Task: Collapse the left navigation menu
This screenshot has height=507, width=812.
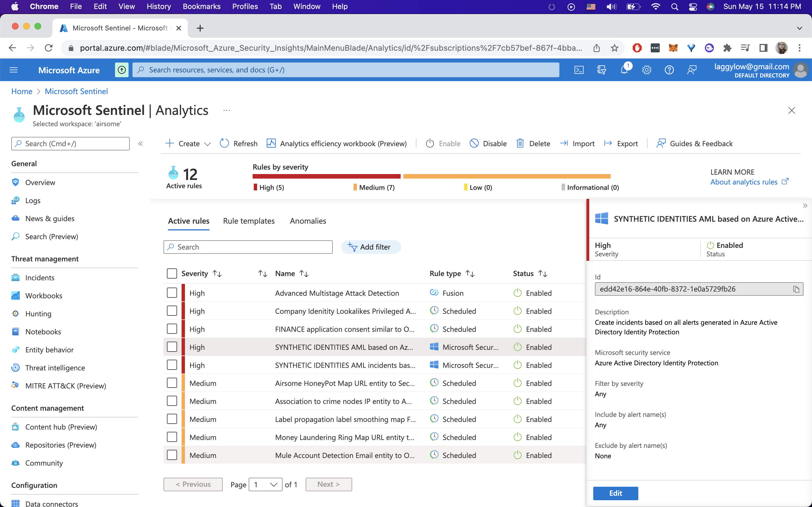Action: pyautogui.click(x=140, y=144)
